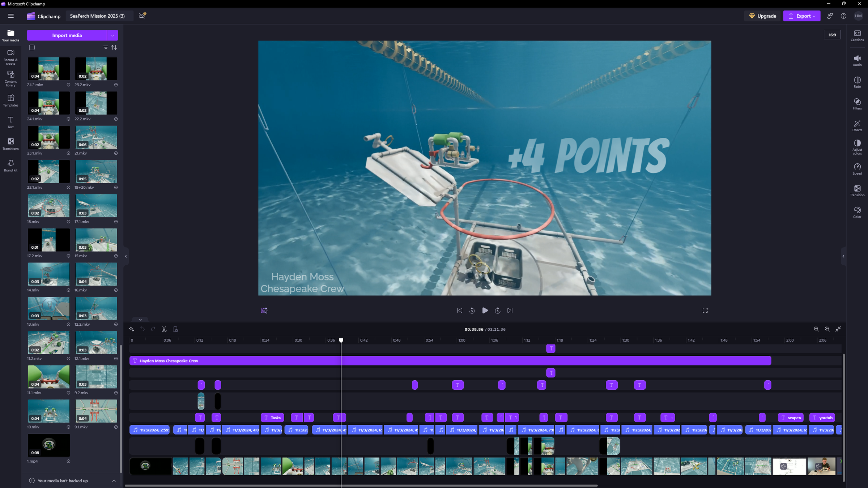Open the Adjust colors panel
This screenshot has height=488, width=868.
[857, 146]
